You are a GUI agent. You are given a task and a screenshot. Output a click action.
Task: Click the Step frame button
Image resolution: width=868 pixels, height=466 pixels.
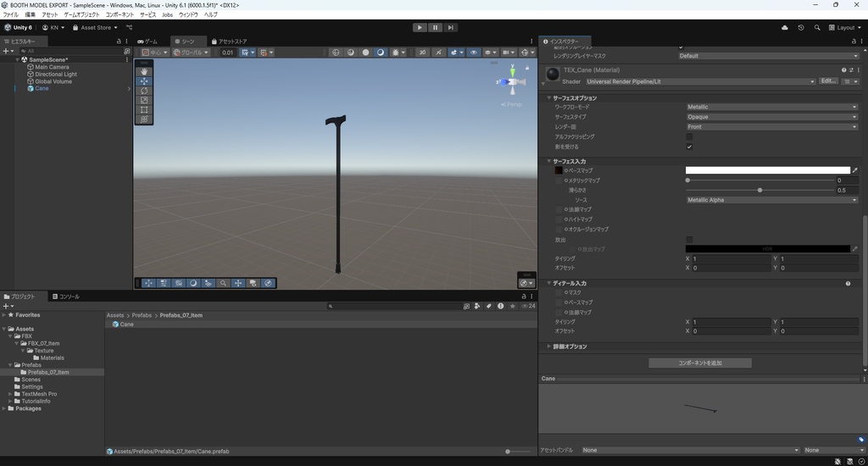(451, 27)
